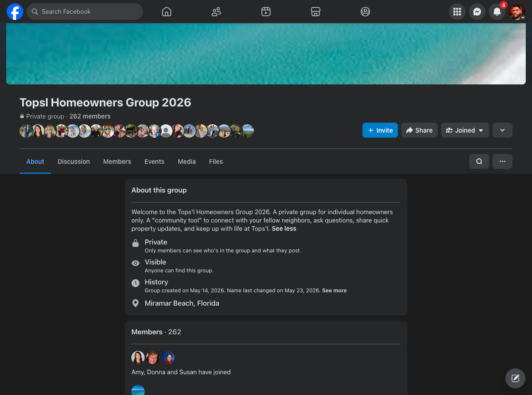The height and width of the screenshot is (395, 532).
Task: Open Amy's avatar in Members card
Action: 138,358
